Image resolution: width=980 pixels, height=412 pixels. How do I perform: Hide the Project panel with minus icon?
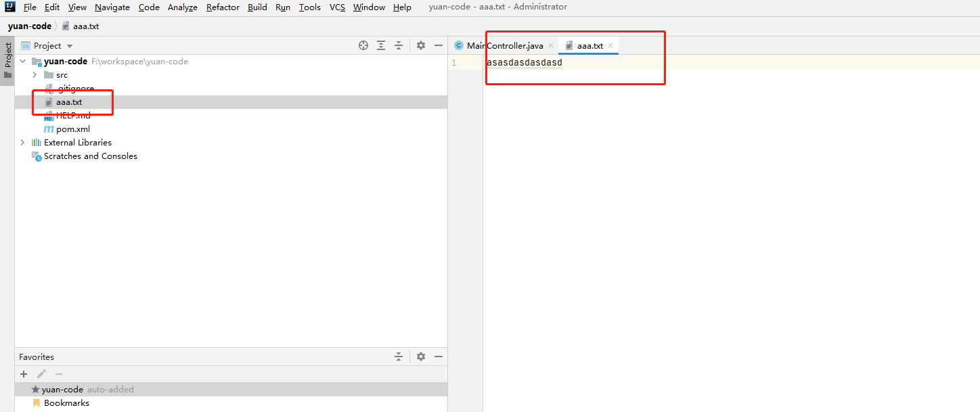(439, 45)
